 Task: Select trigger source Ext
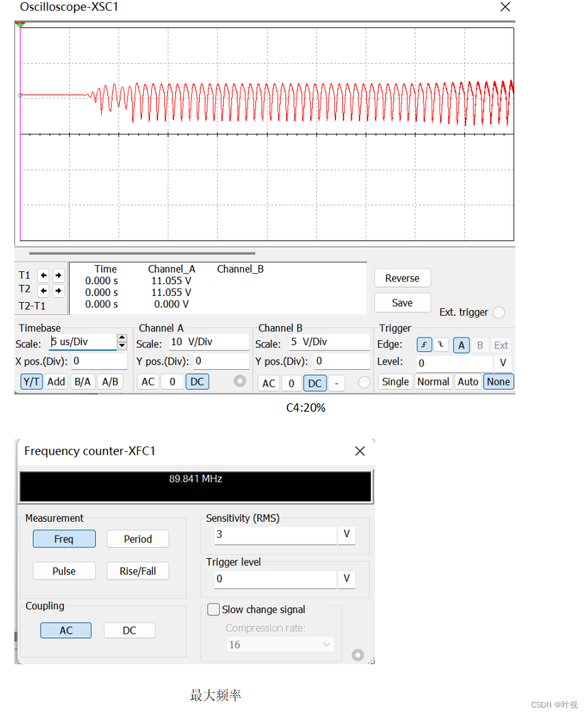coord(501,345)
